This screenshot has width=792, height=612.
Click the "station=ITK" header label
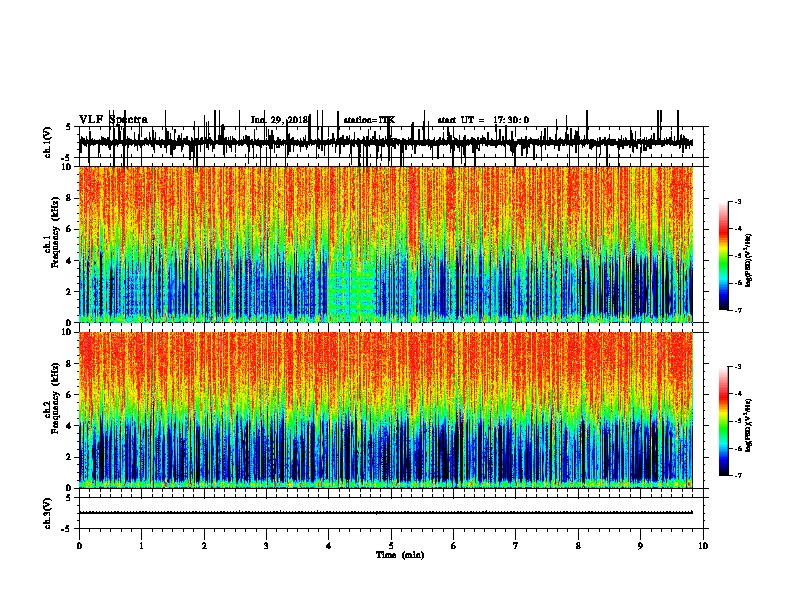[x=369, y=120]
